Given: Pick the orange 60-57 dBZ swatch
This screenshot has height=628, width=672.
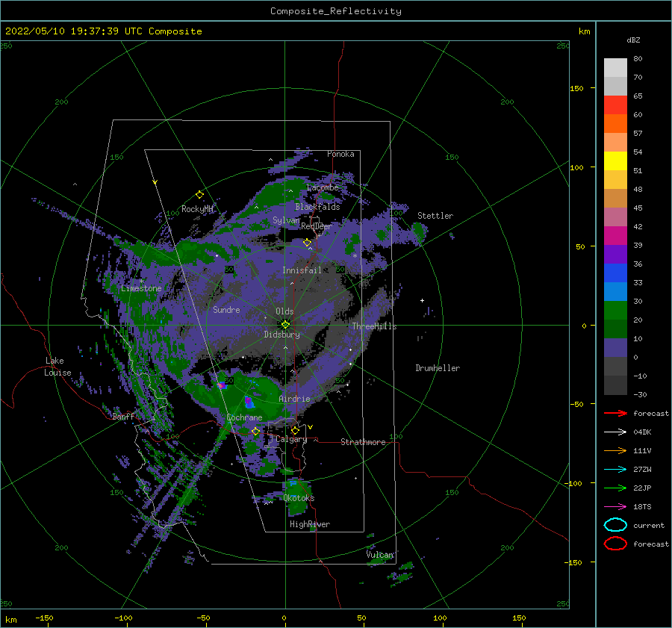Looking at the screenshot, I should pyautogui.click(x=615, y=123).
